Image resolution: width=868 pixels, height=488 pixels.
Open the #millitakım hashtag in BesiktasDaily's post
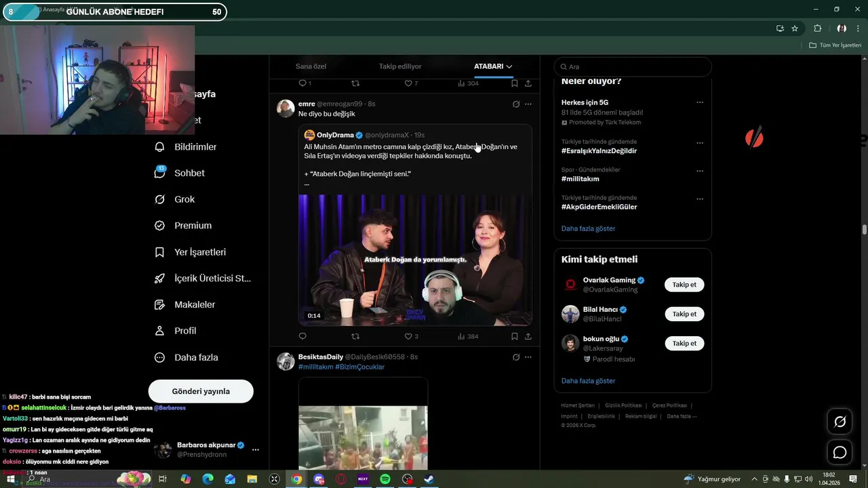tap(316, 367)
